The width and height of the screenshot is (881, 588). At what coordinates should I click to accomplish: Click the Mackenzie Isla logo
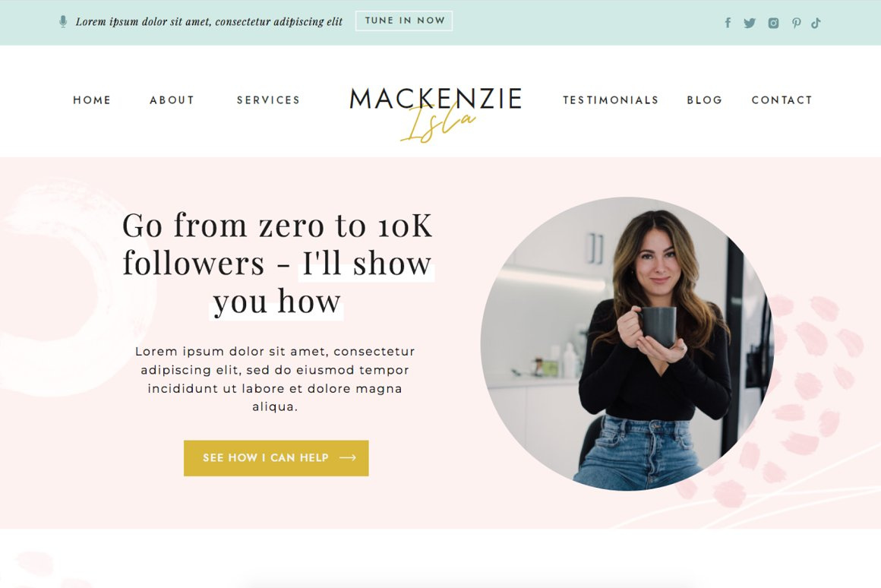pos(436,113)
